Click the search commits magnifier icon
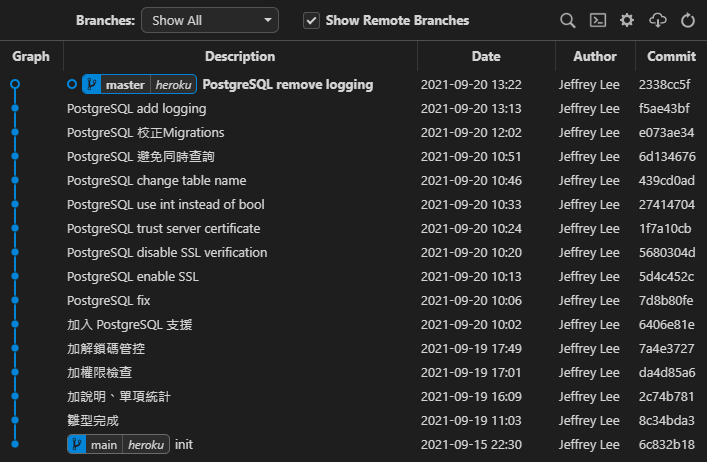Viewport: 707px width, 462px height. tap(567, 20)
